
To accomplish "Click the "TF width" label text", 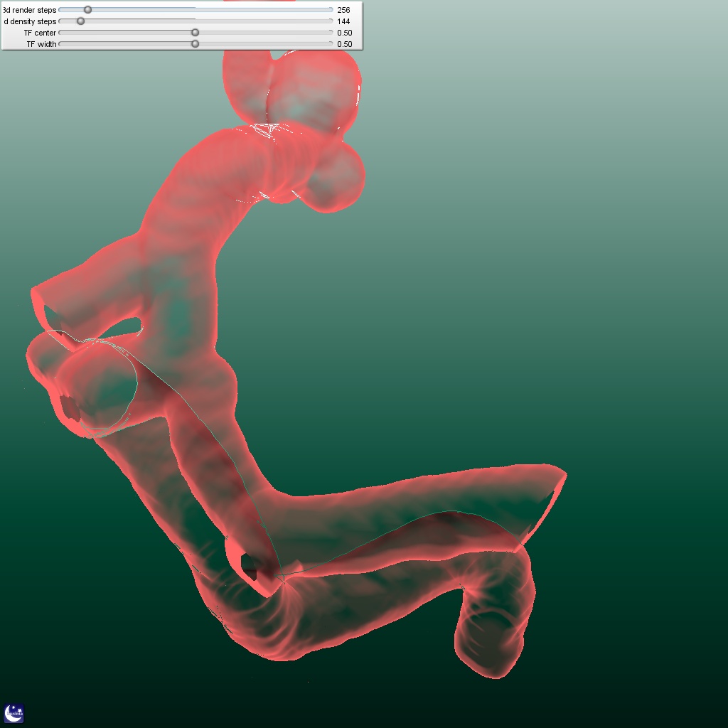I will coord(41,44).
